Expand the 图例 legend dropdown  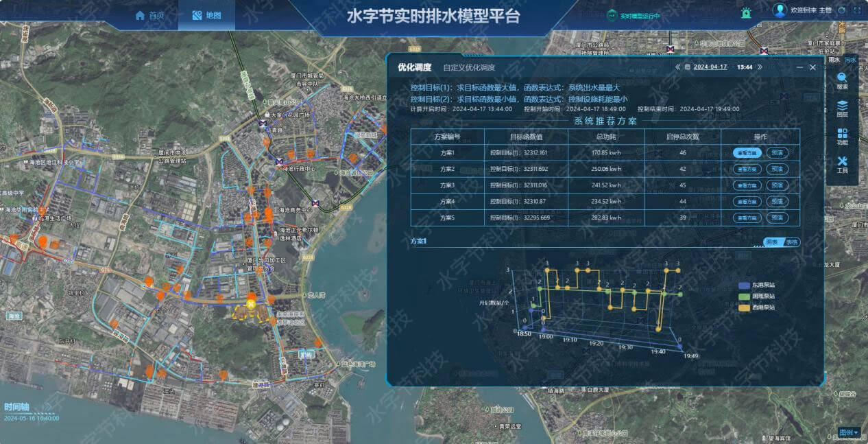[849, 432]
